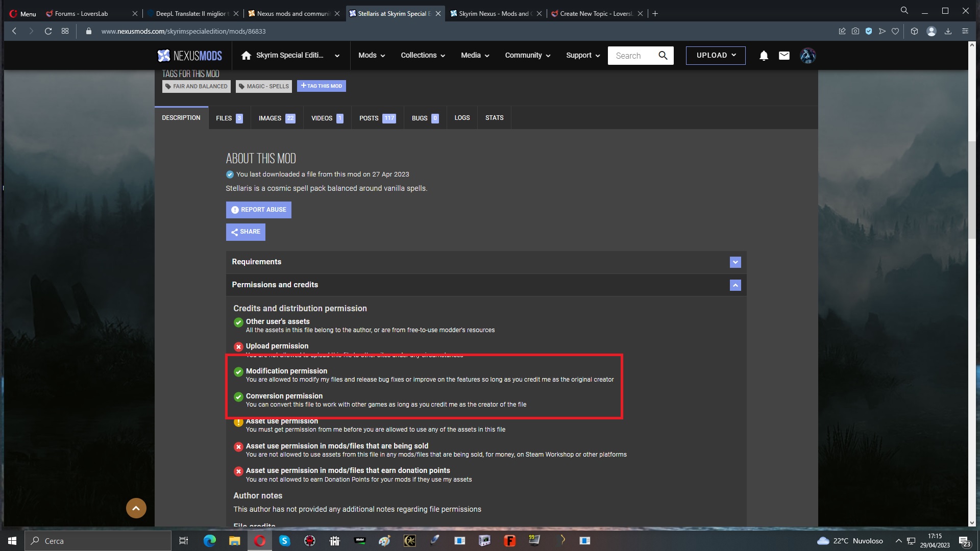Image resolution: width=980 pixels, height=551 pixels.
Task: Open the Speed Dial start page
Action: pos(65,31)
